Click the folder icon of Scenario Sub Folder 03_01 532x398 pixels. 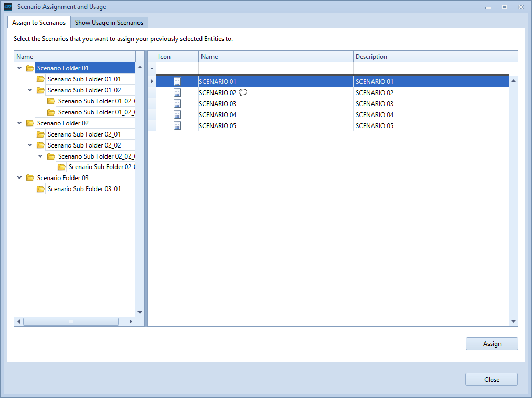pos(40,188)
